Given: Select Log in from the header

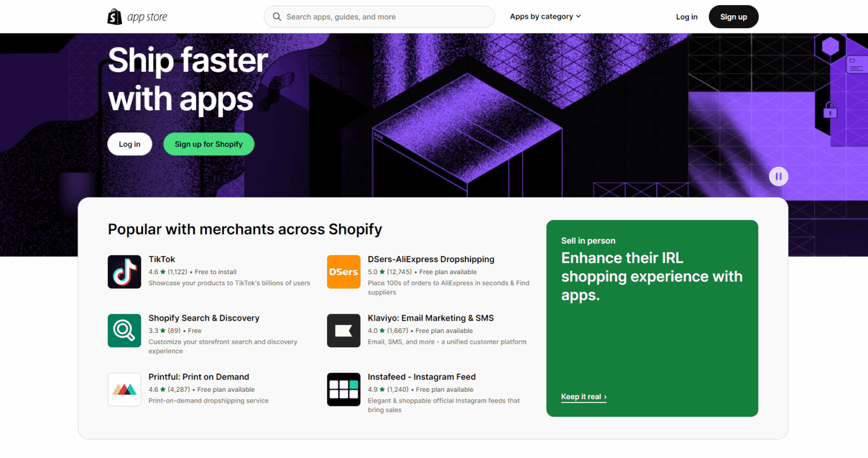Looking at the screenshot, I should click(x=686, y=16).
